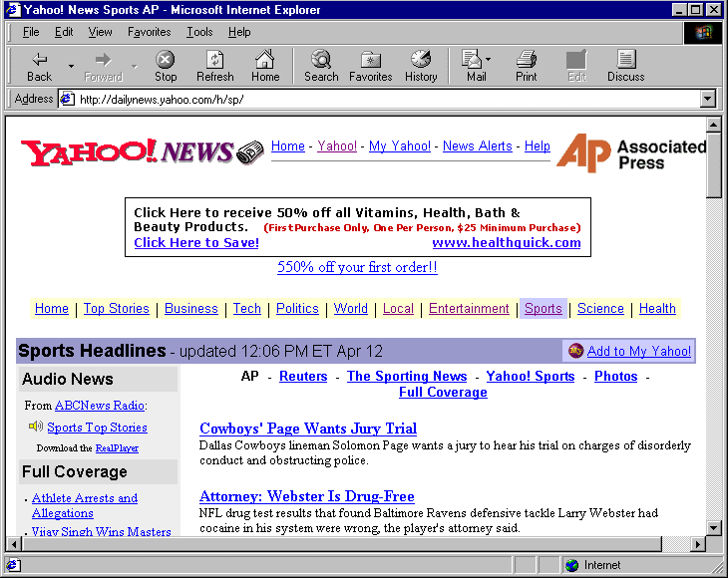Click the Internet Explorer title bar icon
The image size is (728, 578).
click(13, 9)
